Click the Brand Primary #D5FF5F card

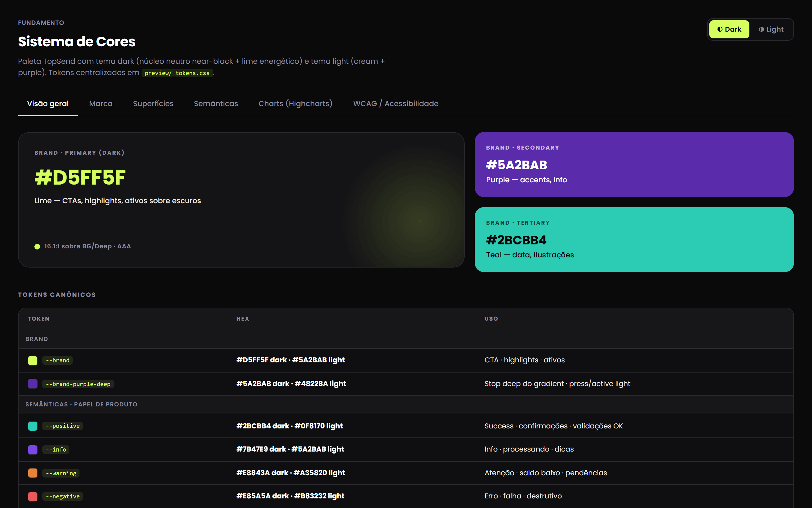241,200
